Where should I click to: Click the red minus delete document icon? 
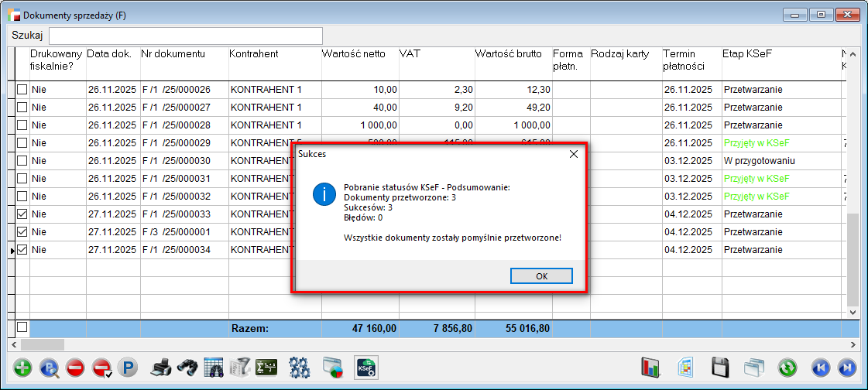pos(75,368)
